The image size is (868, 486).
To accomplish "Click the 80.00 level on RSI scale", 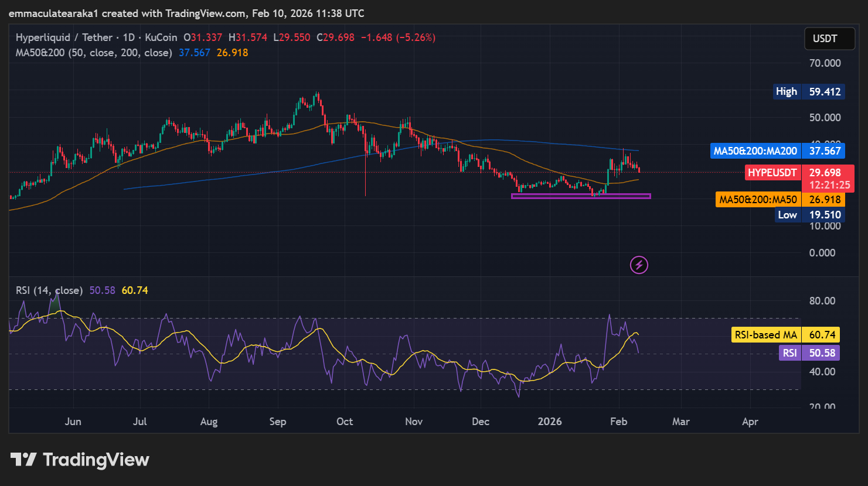I will tap(822, 301).
